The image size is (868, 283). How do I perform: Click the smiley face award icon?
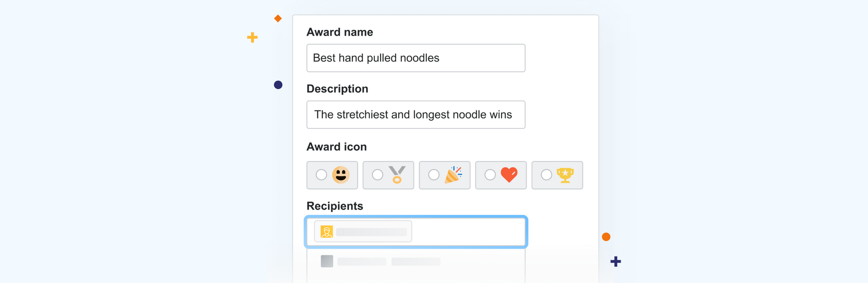341,175
